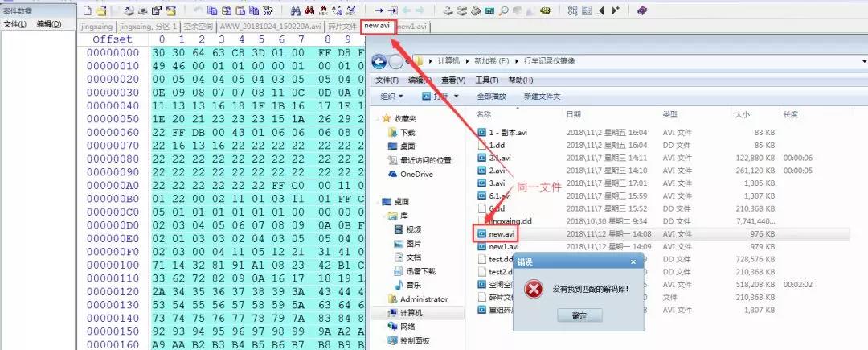Click the Undo arrow icon in WinHex toolbar
868x350 pixels.
click(x=199, y=10)
